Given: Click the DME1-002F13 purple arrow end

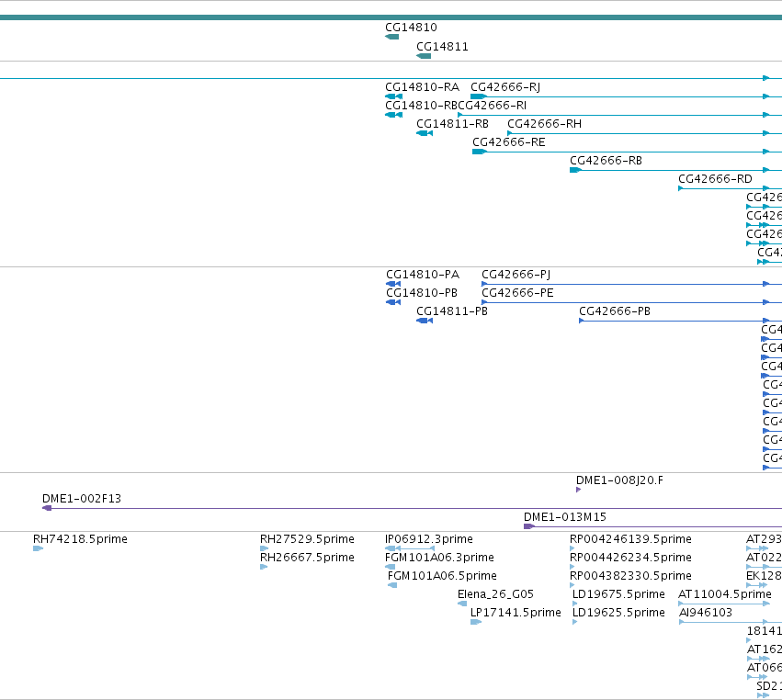Looking at the screenshot, I should tap(47, 508).
